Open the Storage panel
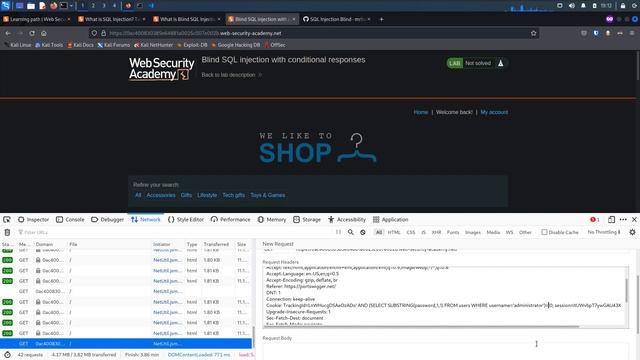Viewport: 640px width, 360px height. coord(307,220)
